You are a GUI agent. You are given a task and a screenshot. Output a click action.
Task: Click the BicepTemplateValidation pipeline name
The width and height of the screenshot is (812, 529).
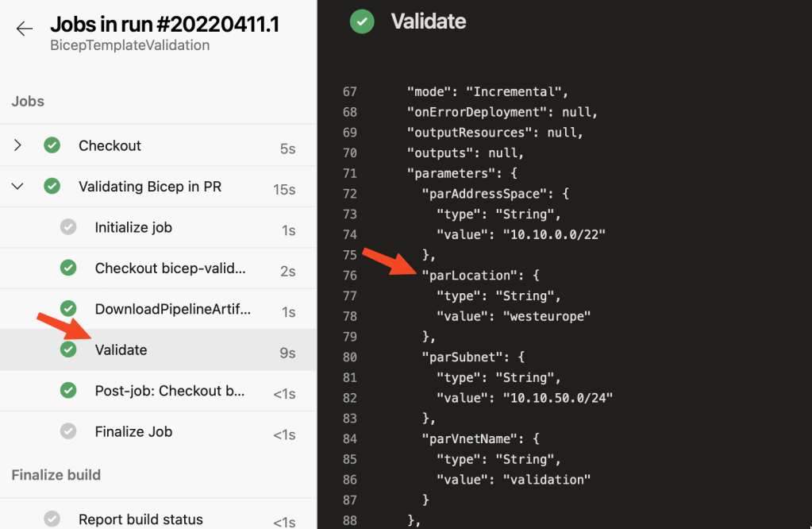coord(129,45)
